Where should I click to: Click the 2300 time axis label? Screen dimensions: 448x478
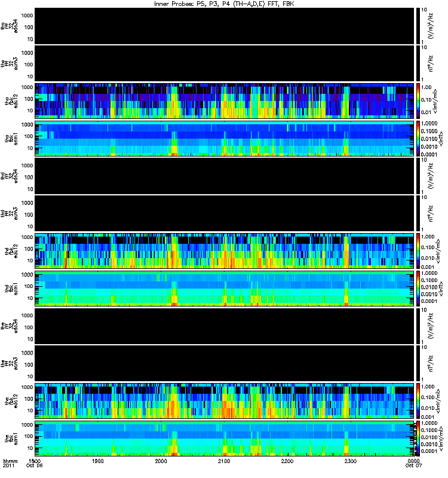coord(351,461)
